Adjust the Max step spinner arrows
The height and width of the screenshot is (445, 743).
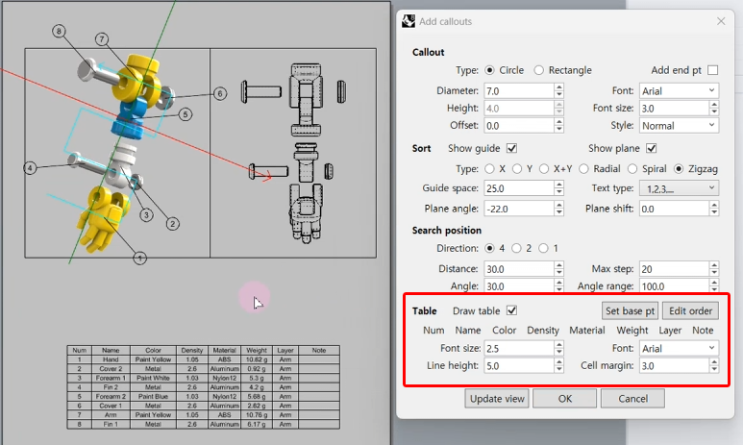pyautogui.click(x=714, y=269)
